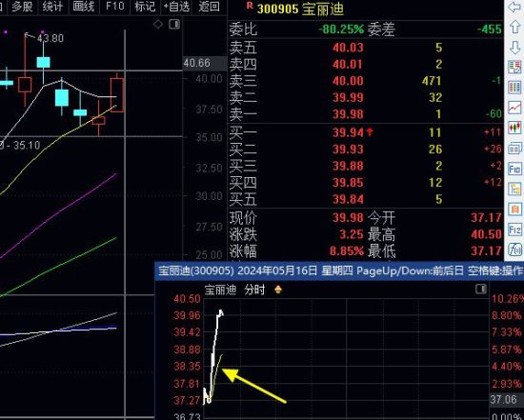
Task: Add stock via +自选 button
Action: tap(176, 7)
